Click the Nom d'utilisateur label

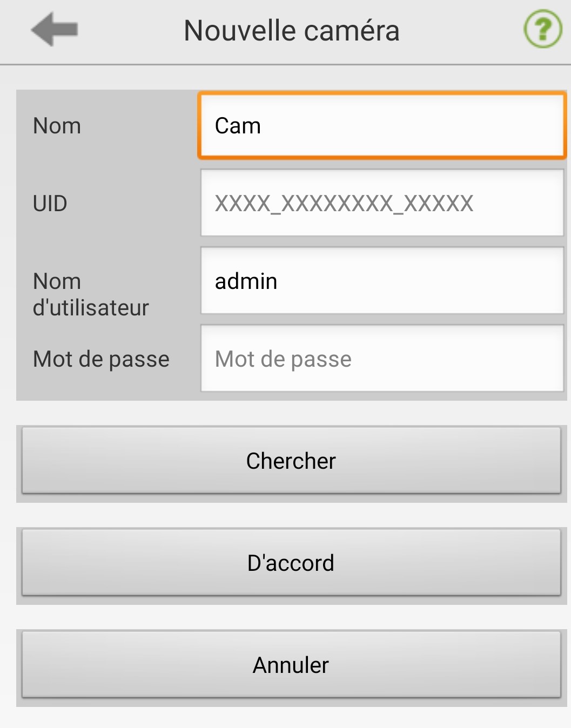coord(91,294)
